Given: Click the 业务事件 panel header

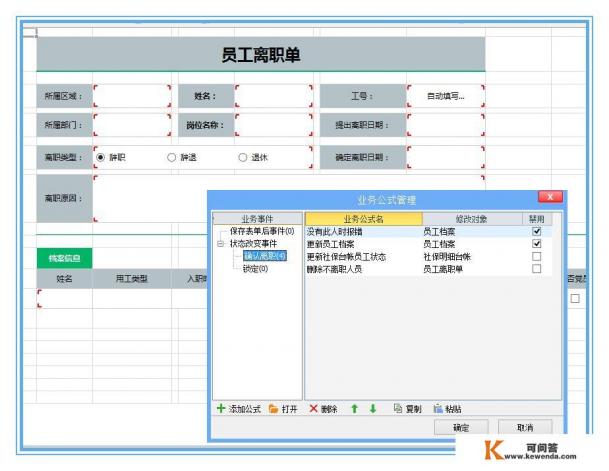Looking at the screenshot, I should click(257, 219).
